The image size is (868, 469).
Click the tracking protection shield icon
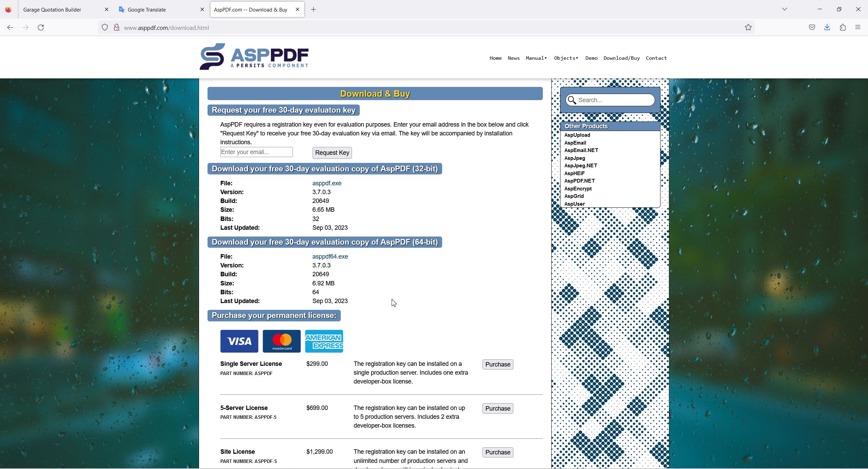pos(105,27)
